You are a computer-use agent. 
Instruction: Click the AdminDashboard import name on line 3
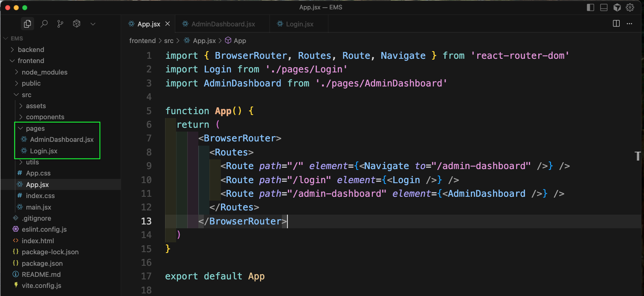(242, 83)
